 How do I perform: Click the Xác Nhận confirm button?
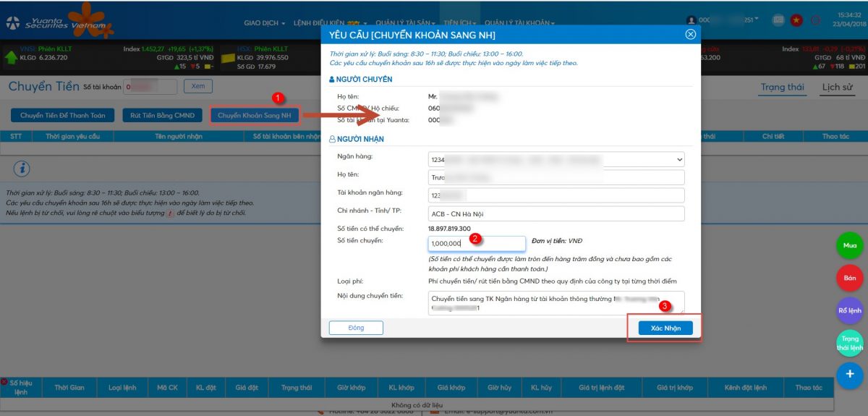(x=665, y=328)
